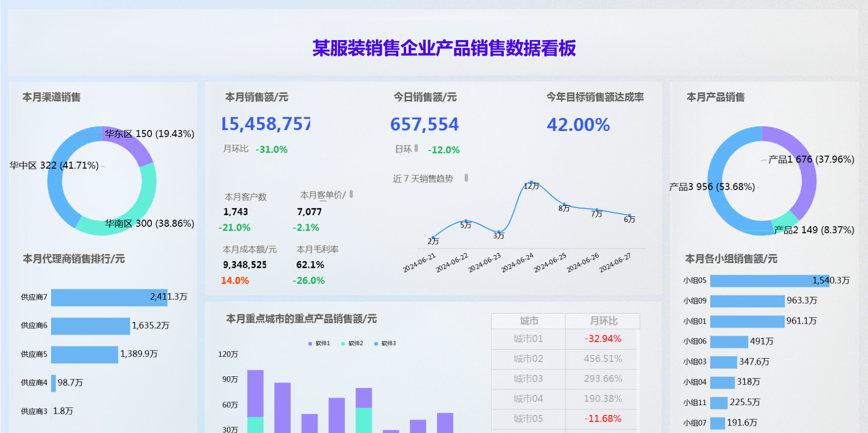Toggle the 软件3 legend marker

point(376,344)
